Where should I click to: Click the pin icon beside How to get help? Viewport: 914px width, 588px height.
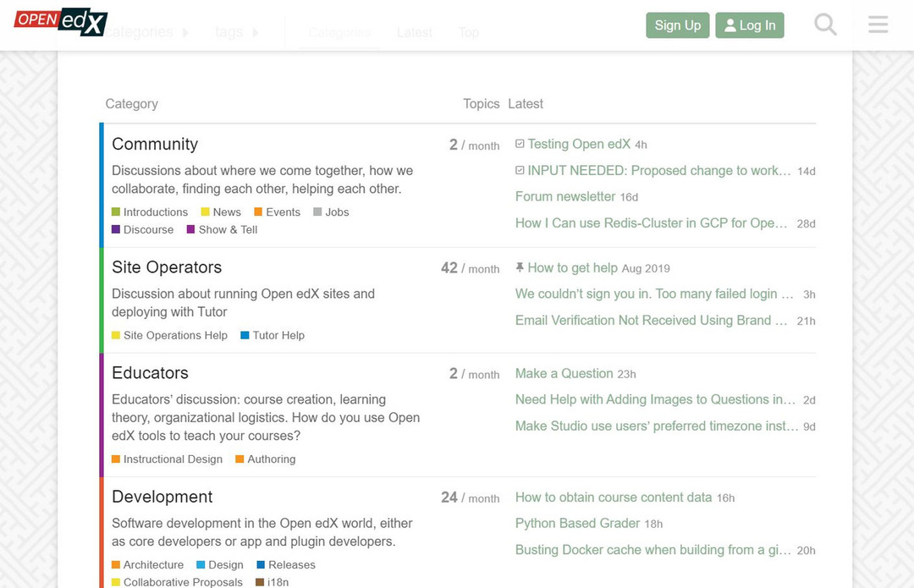point(520,267)
